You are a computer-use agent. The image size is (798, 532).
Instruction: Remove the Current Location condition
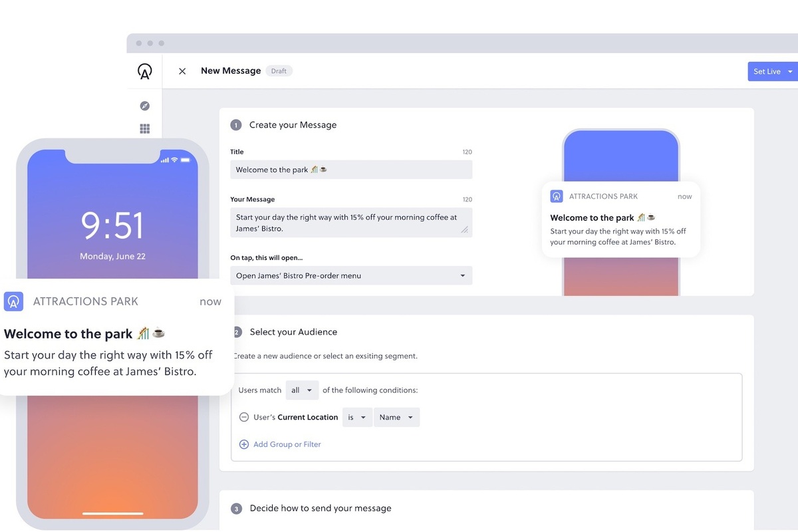[244, 418]
